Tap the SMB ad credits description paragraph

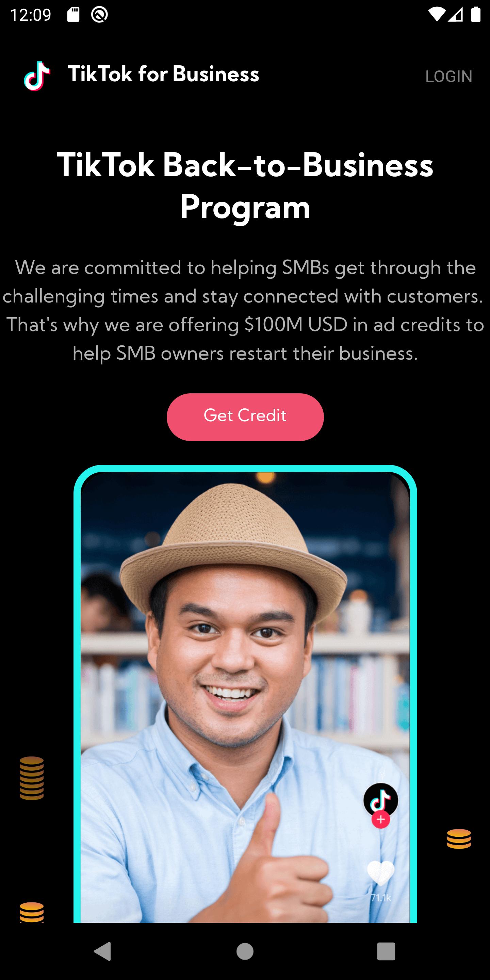click(245, 310)
